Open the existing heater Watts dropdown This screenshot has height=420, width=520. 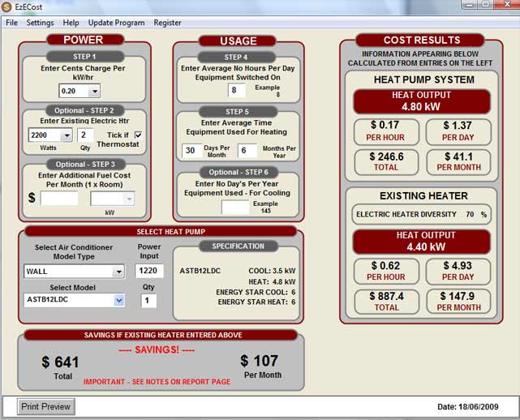coord(66,135)
